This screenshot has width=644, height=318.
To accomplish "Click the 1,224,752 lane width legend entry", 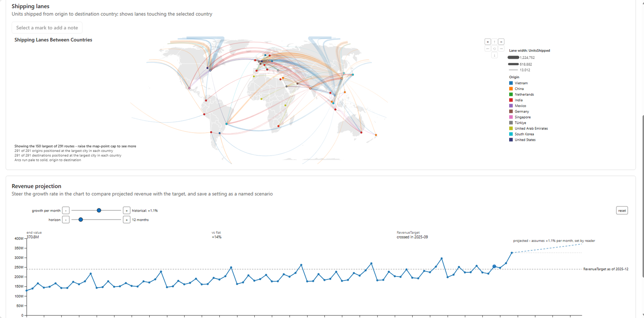I will point(521,58).
